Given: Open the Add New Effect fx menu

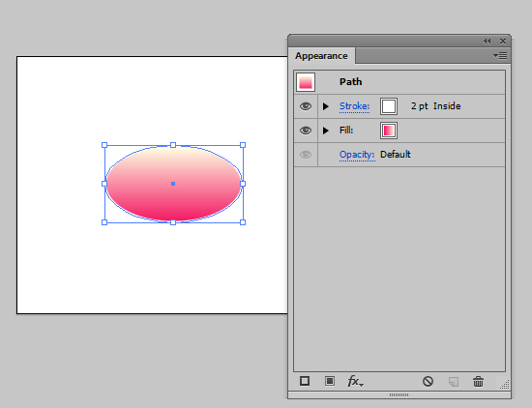Looking at the screenshot, I should point(355,381).
